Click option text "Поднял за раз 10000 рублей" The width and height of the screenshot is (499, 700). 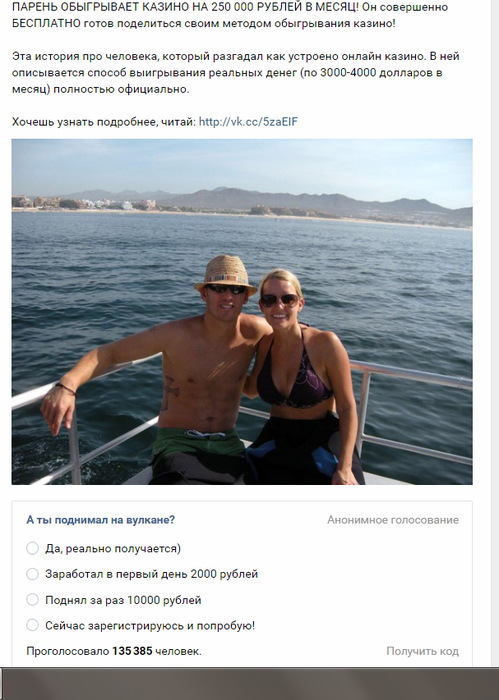tap(123, 600)
